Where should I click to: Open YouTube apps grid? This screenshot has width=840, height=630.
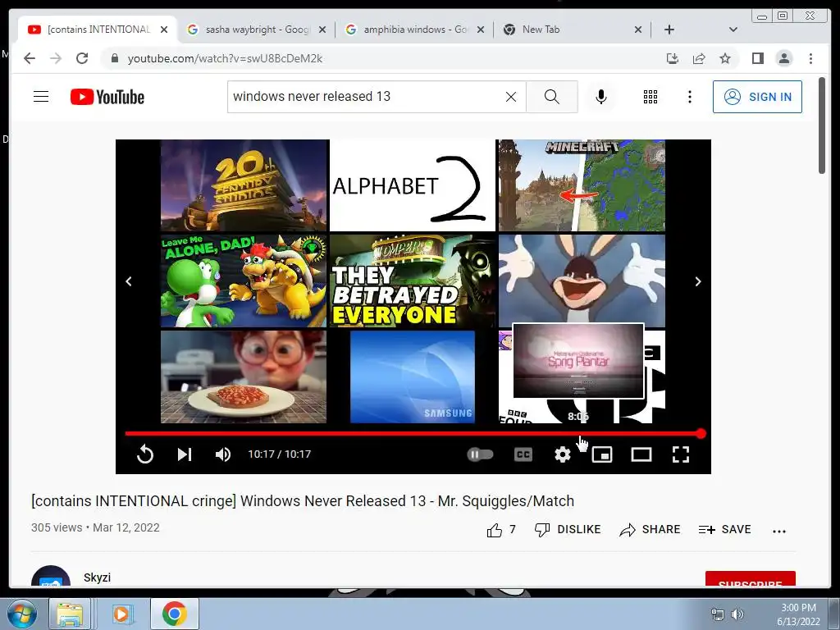651,97
